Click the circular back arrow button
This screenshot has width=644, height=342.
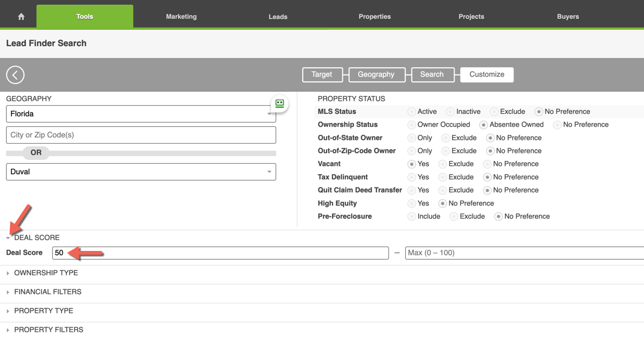15,75
